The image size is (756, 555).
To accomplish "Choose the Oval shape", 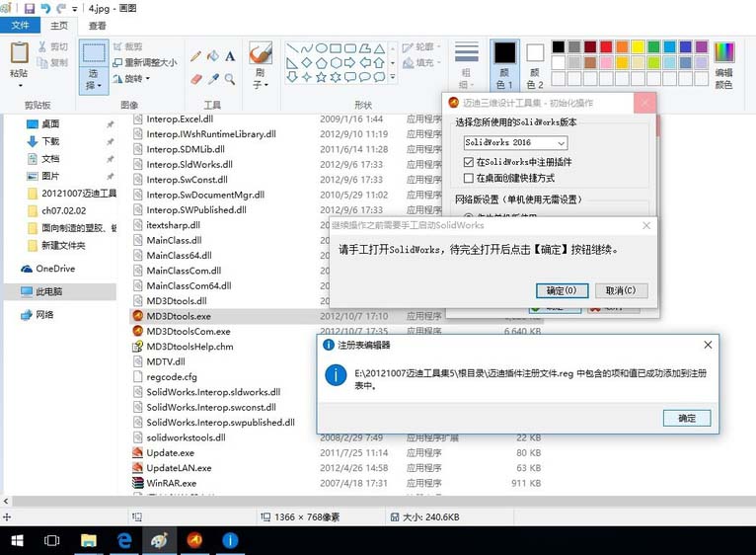I will coord(321,48).
